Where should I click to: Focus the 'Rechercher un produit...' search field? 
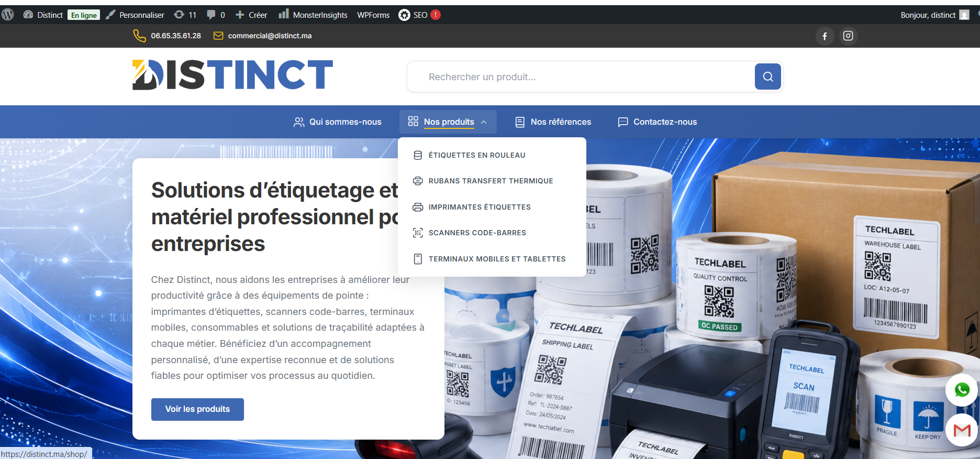pyautogui.click(x=581, y=77)
